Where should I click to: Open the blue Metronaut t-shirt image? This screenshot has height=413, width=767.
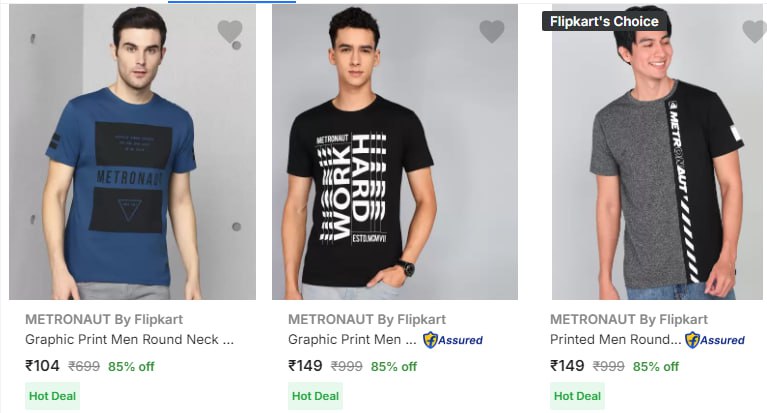point(130,160)
